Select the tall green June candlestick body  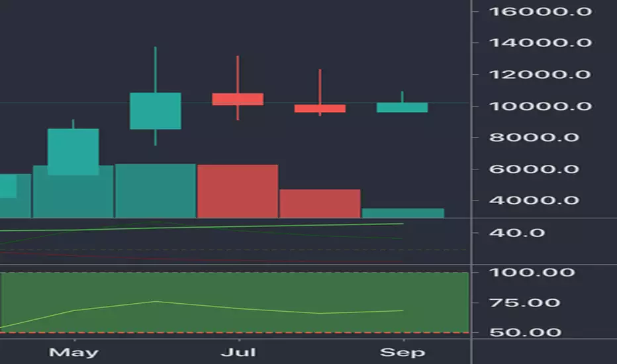coord(156,111)
